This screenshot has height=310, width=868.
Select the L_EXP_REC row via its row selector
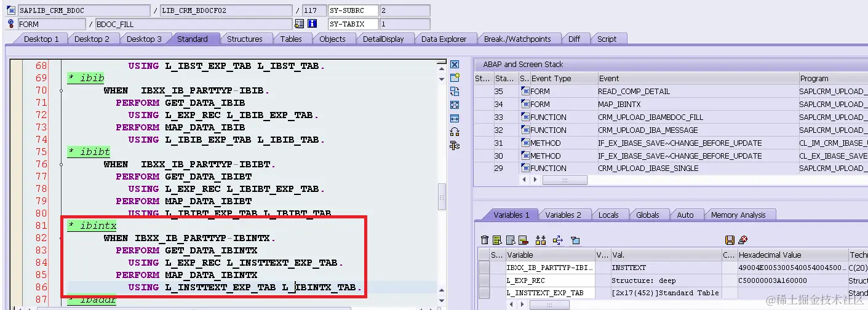coord(484,280)
